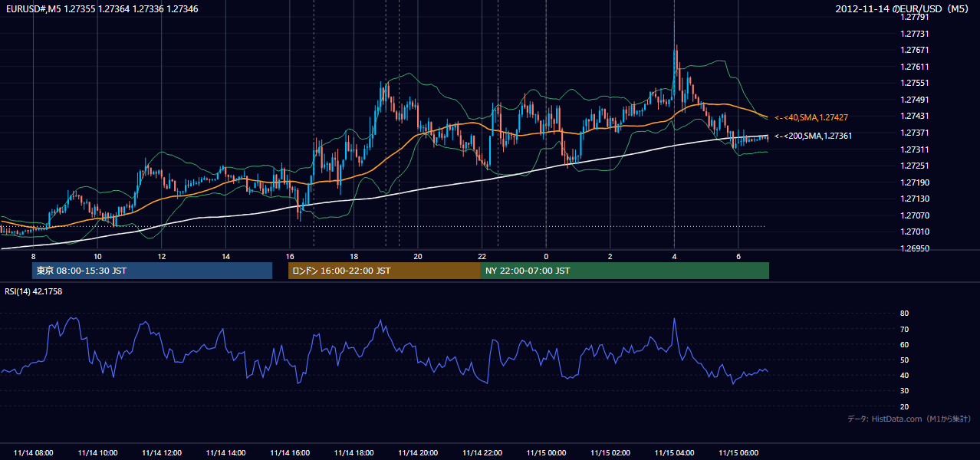Click hour label 12 under price chart
This screenshot has height=460, width=980.
tap(162, 256)
